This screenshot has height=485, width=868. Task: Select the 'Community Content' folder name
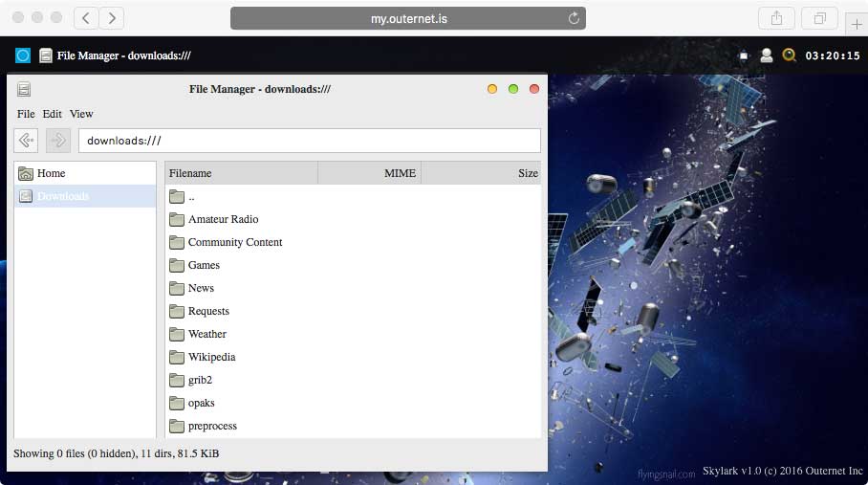[x=235, y=243]
